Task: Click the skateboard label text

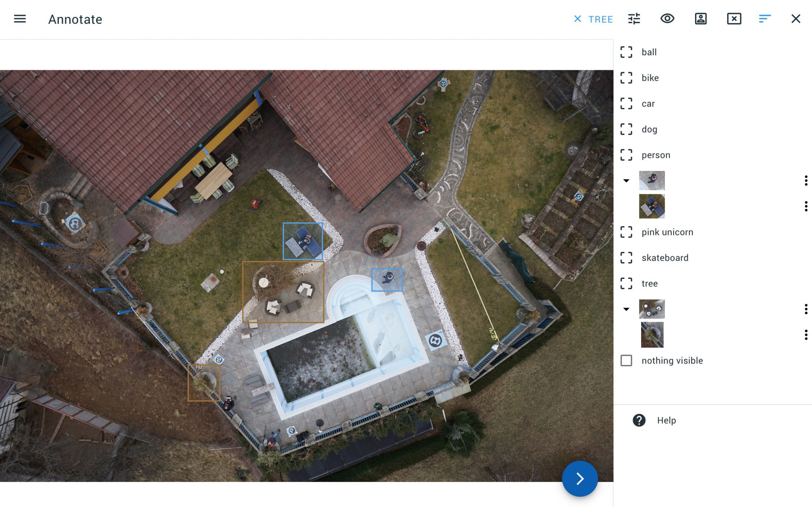Action: (665, 258)
